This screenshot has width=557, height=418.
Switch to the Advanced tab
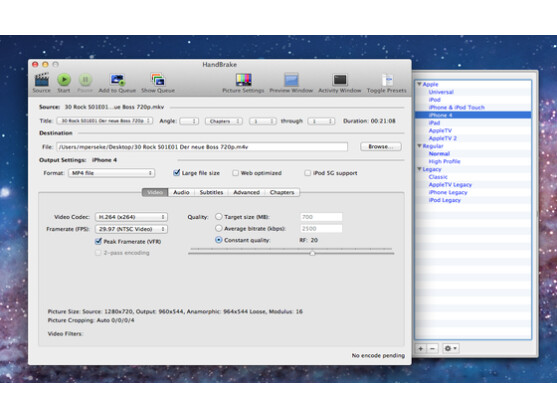(247, 192)
